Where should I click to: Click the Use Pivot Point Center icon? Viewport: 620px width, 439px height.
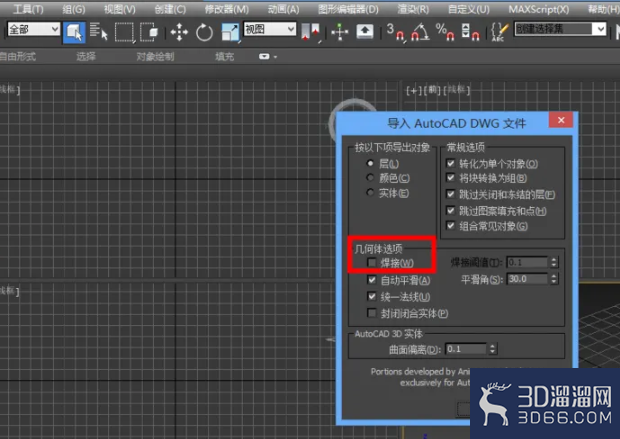(310, 32)
